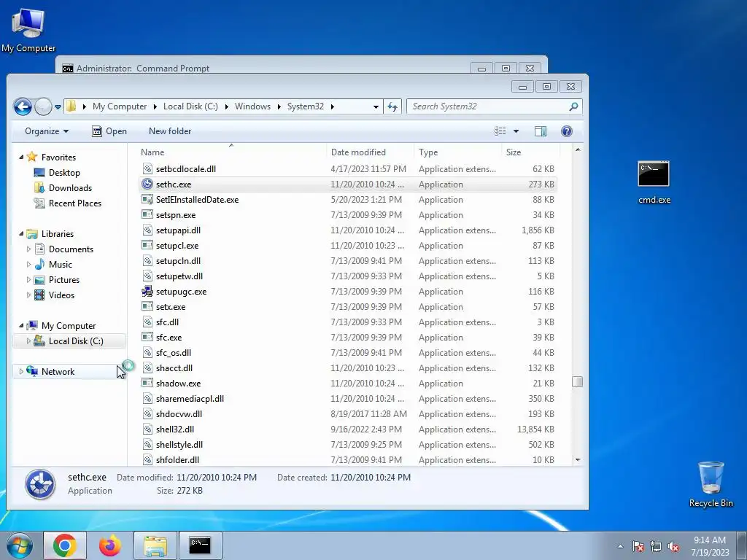Select the Music library icon
747x560 pixels.
click(40, 264)
